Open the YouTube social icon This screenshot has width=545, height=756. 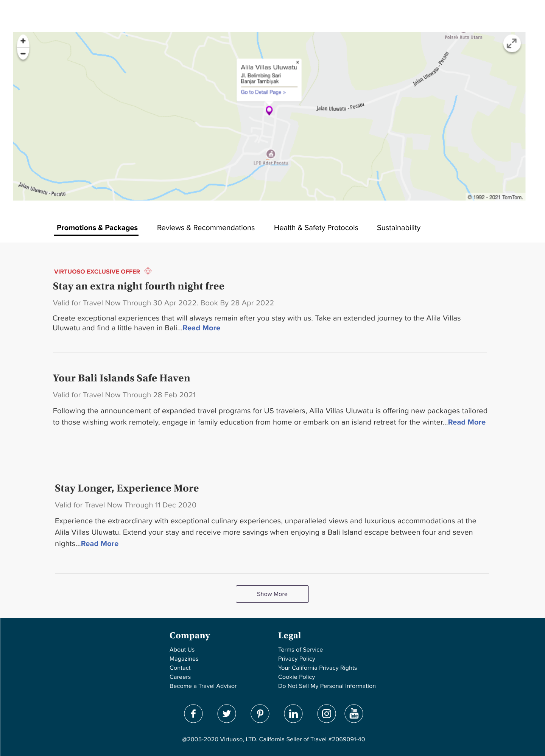354,714
